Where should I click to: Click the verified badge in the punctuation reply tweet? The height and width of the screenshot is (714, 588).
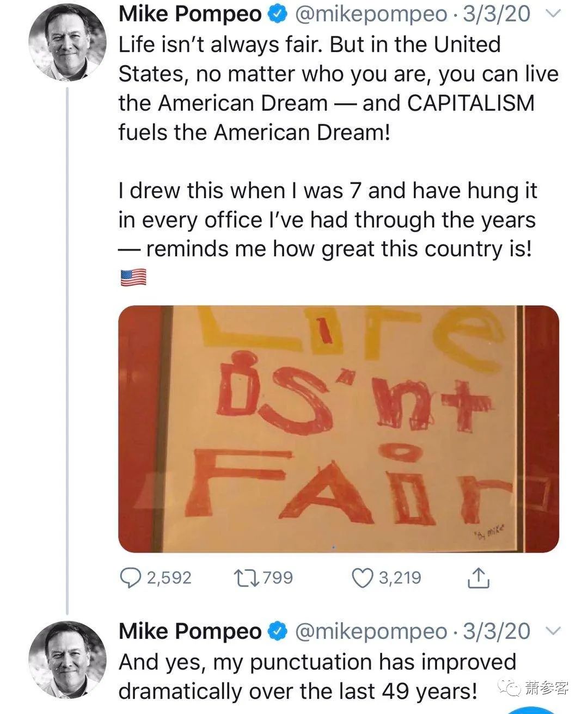tap(279, 631)
